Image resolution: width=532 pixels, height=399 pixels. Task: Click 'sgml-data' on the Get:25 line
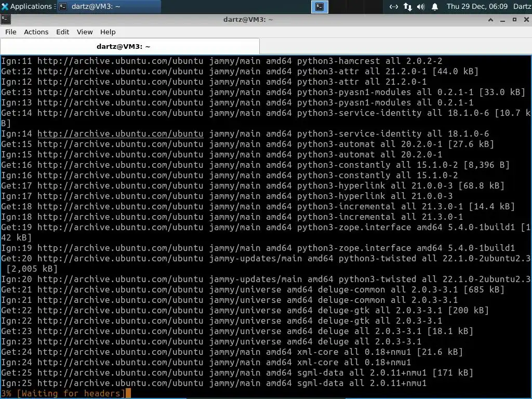pyautogui.click(x=320, y=373)
